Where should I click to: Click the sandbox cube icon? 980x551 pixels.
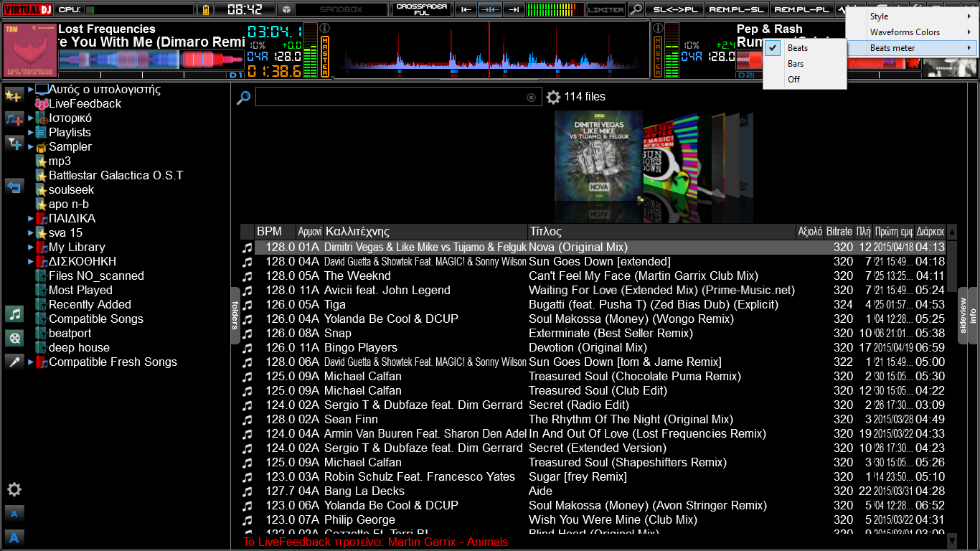click(286, 10)
